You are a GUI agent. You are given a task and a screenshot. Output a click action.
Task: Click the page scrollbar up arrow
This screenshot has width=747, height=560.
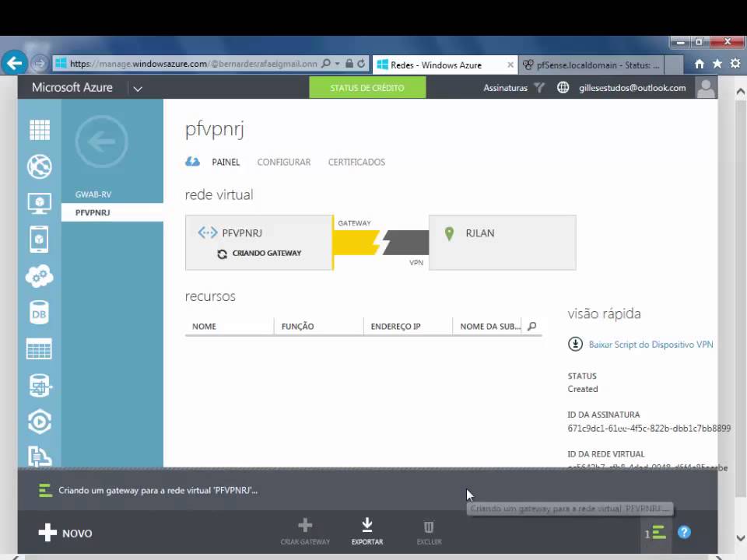740,92
